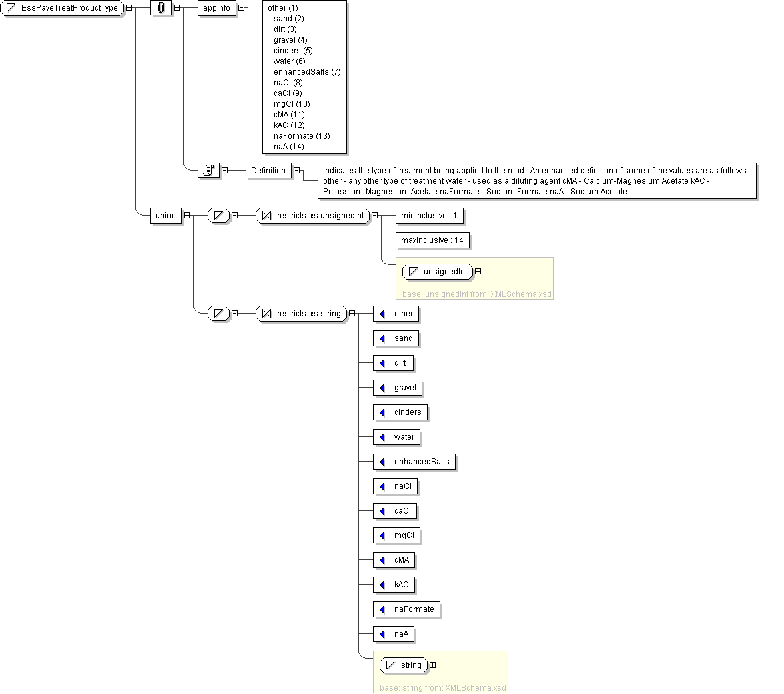Collapse the Definition node
Screen dimensions: 784x694
point(296,171)
